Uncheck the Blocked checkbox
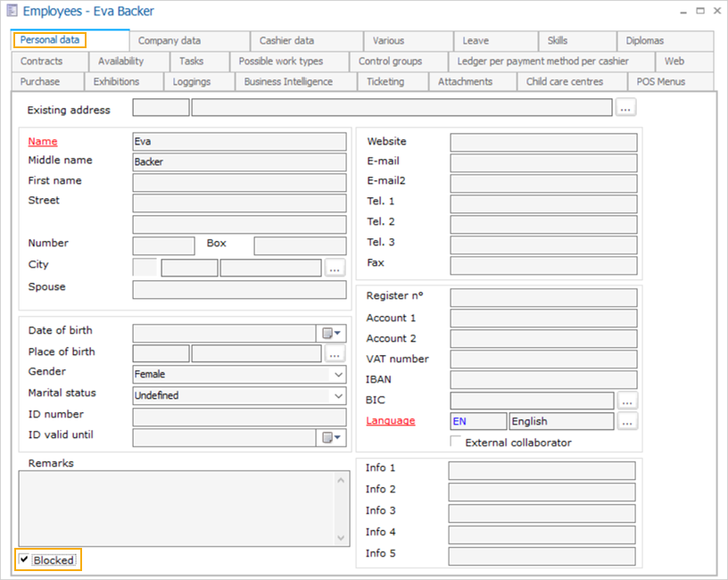Screen dimensions: 728x580 tap(24, 560)
